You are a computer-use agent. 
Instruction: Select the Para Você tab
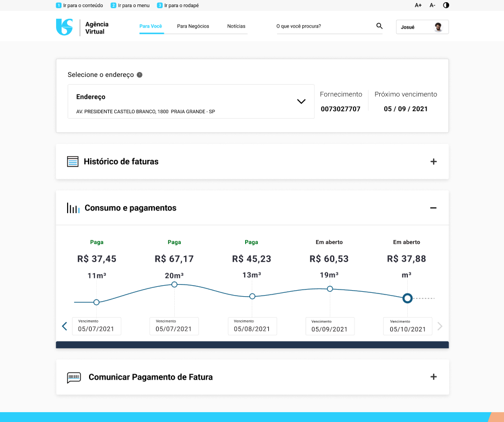tap(151, 26)
